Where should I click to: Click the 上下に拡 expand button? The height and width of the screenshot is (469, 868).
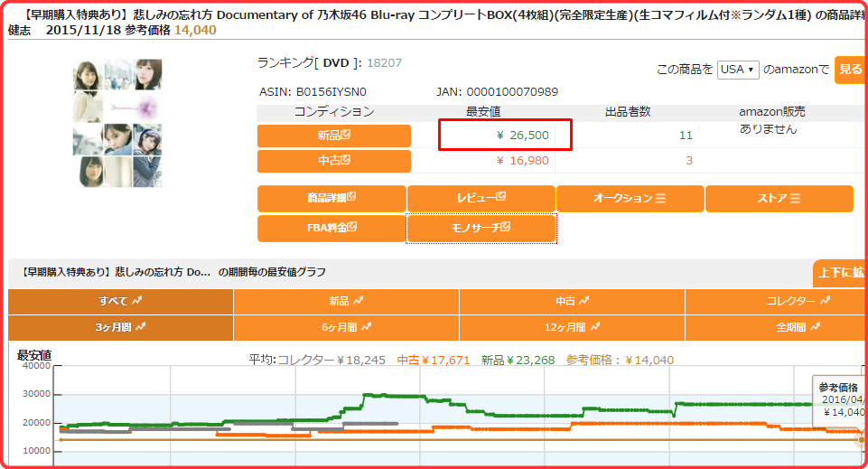click(x=840, y=272)
